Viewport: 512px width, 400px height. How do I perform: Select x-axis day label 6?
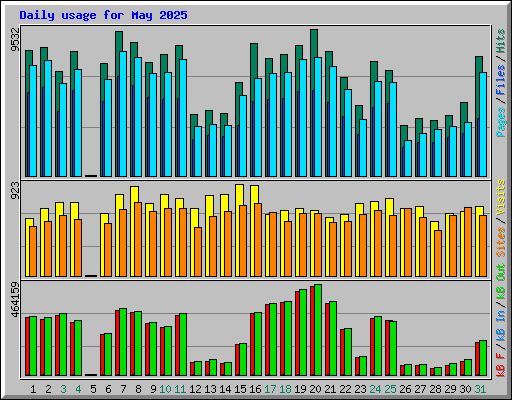pos(108,389)
